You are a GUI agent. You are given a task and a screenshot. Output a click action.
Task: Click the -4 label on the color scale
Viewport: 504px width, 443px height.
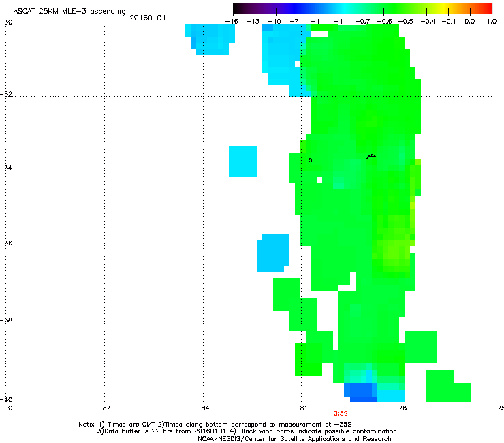pos(316,22)
